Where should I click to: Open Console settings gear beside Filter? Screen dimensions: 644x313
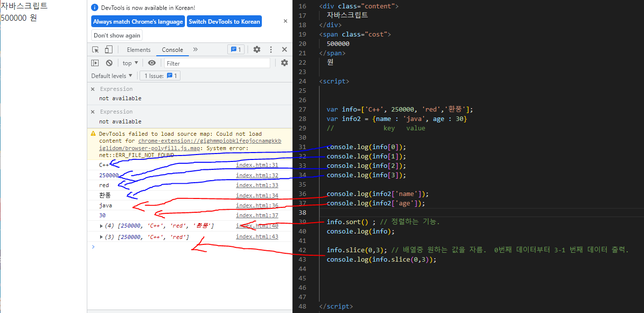pos(285,63)
